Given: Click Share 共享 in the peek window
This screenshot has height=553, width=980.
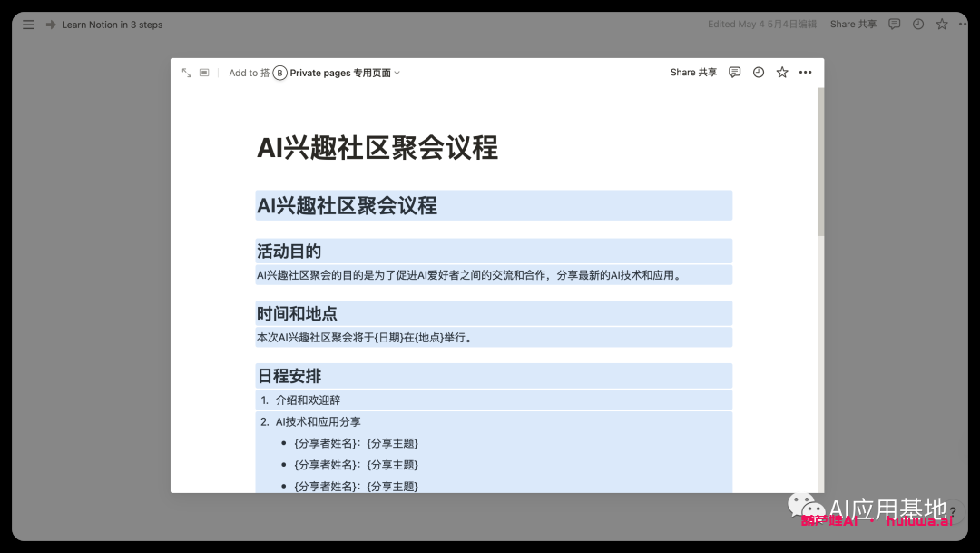Looking at the screenshot, I should pos(693,73).
